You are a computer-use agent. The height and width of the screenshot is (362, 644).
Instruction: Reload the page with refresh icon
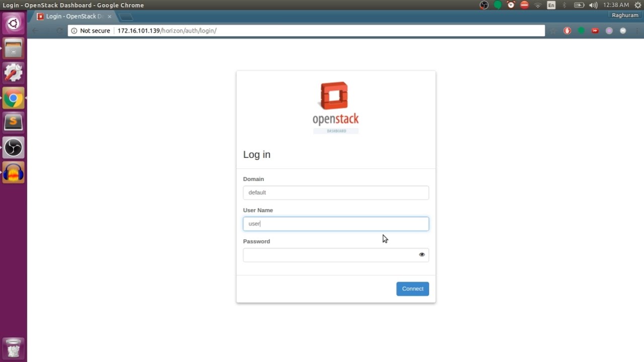click(59, 31)
